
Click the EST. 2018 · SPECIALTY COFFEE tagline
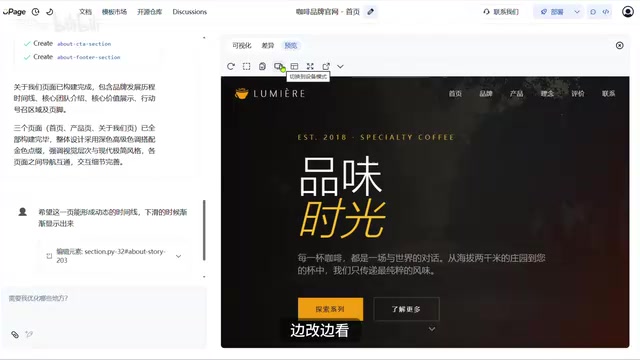point(376,137)
